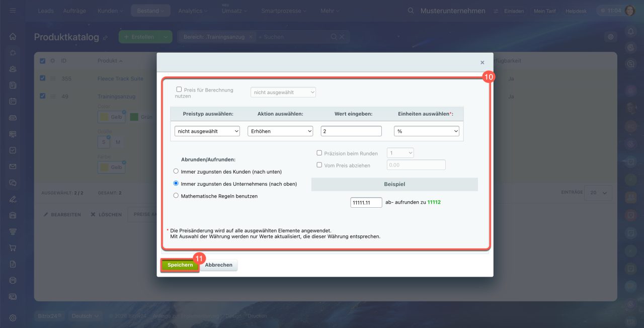The width and height of the screenshot is (644, 328).
Task: Open the chat search icon in right panel
Action: pyautogui.click(x=631, y=64)
